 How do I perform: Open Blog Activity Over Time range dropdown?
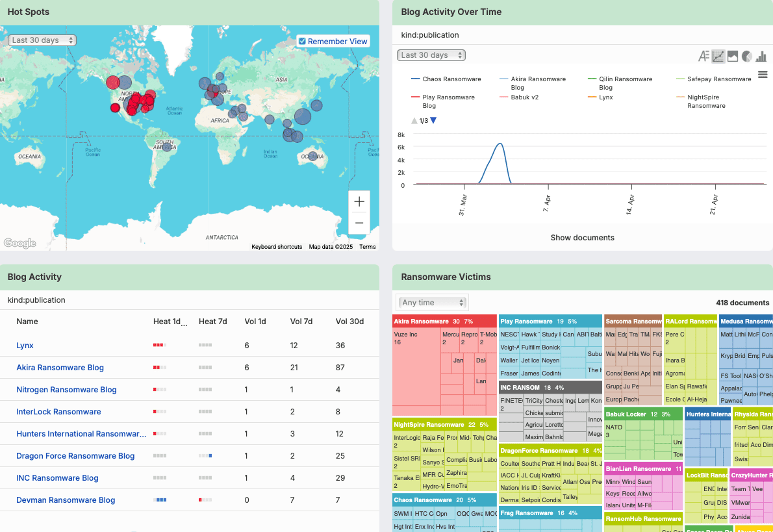click(x=431, y=55)
